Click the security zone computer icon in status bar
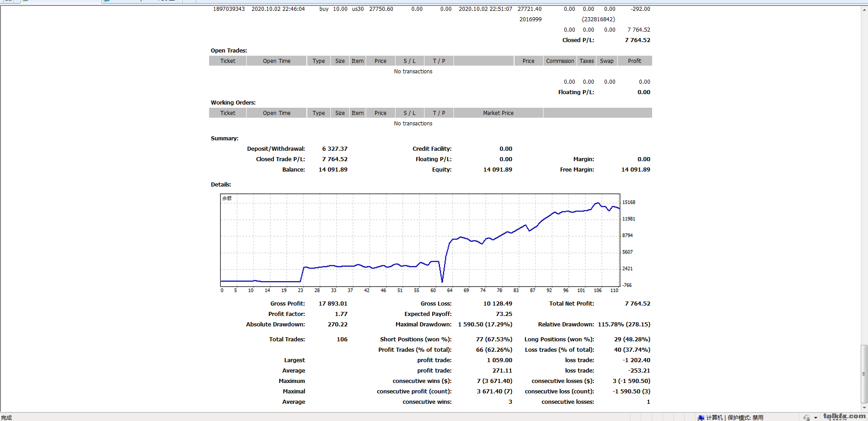This screenshot has width=868, height=421. point(701,417)
